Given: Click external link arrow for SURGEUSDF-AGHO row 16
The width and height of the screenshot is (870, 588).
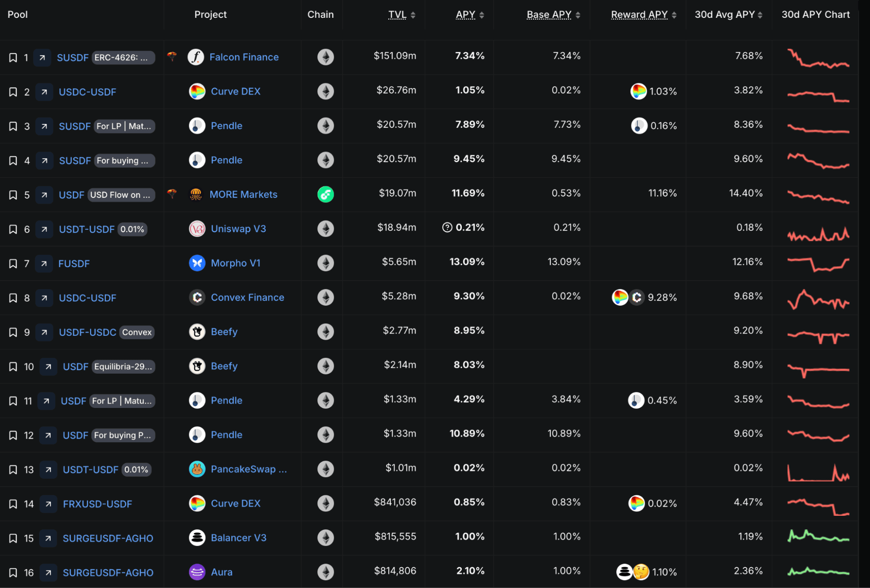Looking at the screenshot, I should [48, 573].
